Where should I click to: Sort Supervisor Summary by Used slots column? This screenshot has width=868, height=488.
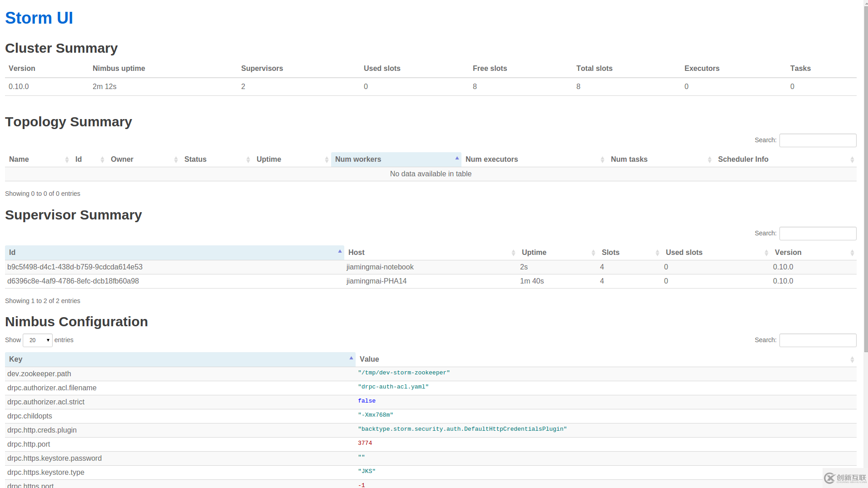(x=716, y=253)
